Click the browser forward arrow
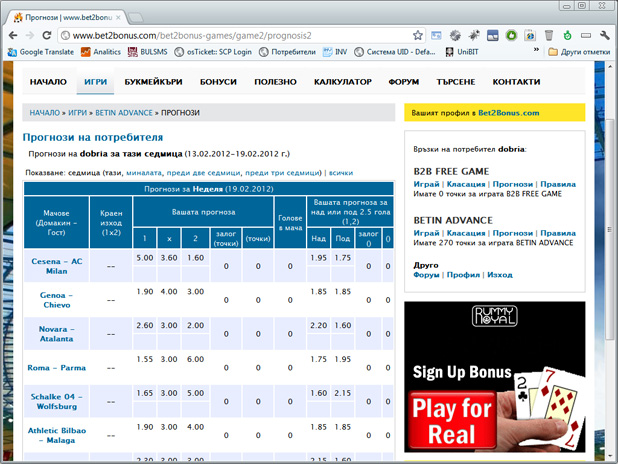The image size is (618, 464). [30, 35]
